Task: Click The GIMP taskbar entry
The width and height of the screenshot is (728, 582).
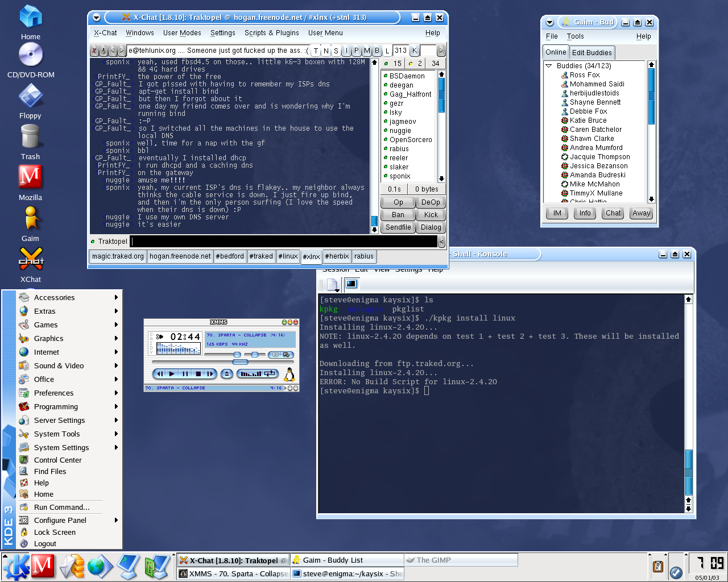Action: click(x=461, y=560)
